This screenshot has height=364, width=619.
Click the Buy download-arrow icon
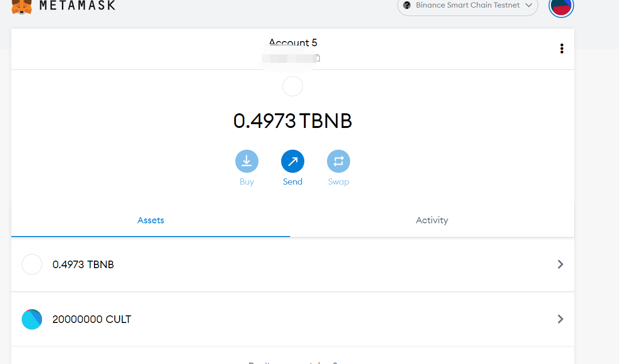click(x=247, y=161)
